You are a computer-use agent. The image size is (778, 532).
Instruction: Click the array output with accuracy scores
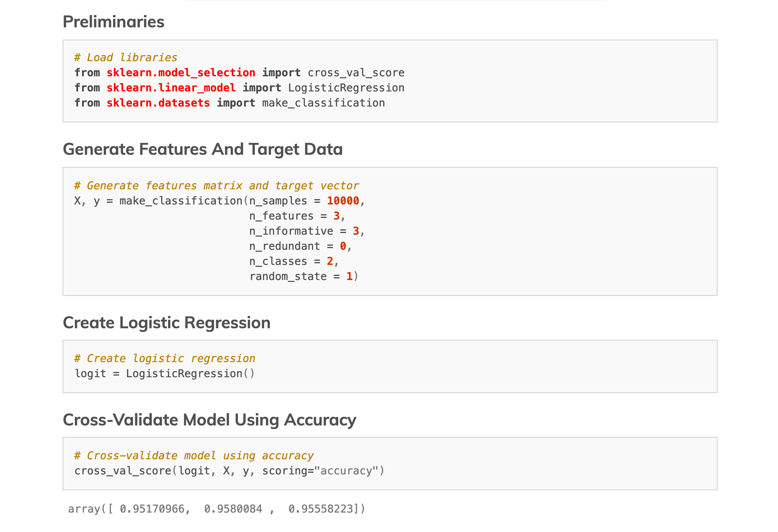tap(217, 509)
